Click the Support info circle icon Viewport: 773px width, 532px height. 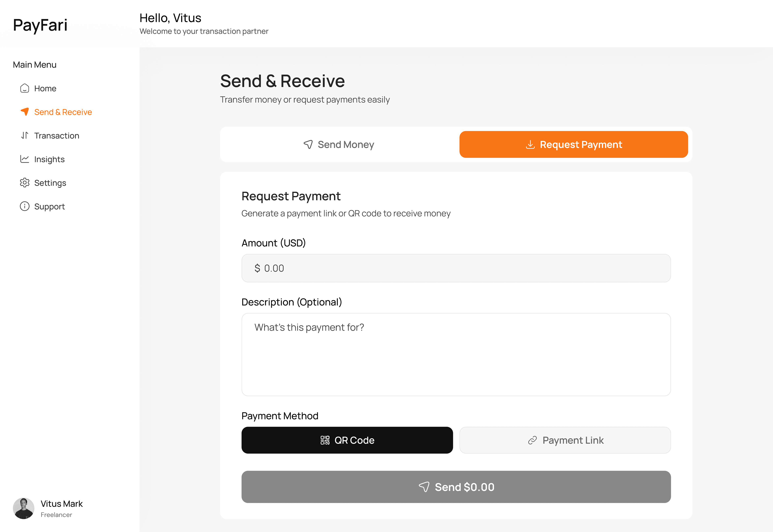click(25, 206)
